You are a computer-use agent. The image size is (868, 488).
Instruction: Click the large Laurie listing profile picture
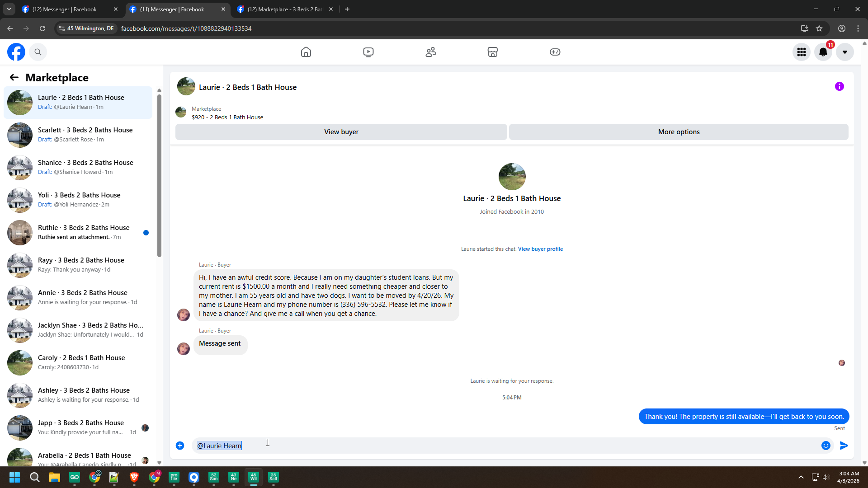[512, 177]
